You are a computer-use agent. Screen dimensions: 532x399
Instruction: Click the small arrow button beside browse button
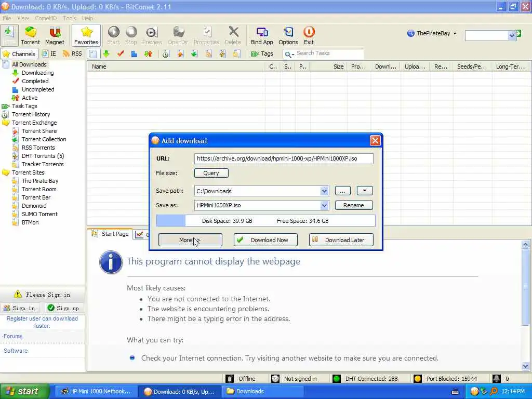click(365, 191)
